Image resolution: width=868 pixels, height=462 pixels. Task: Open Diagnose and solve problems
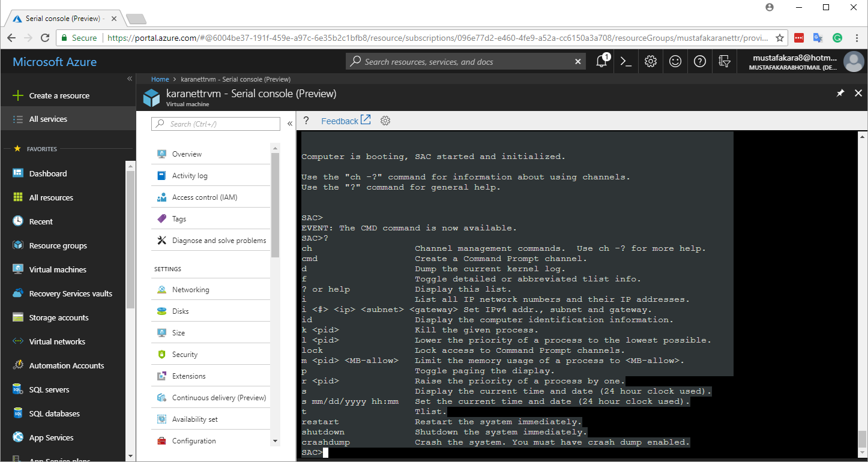pyautogui.click(x=211, y=241)
